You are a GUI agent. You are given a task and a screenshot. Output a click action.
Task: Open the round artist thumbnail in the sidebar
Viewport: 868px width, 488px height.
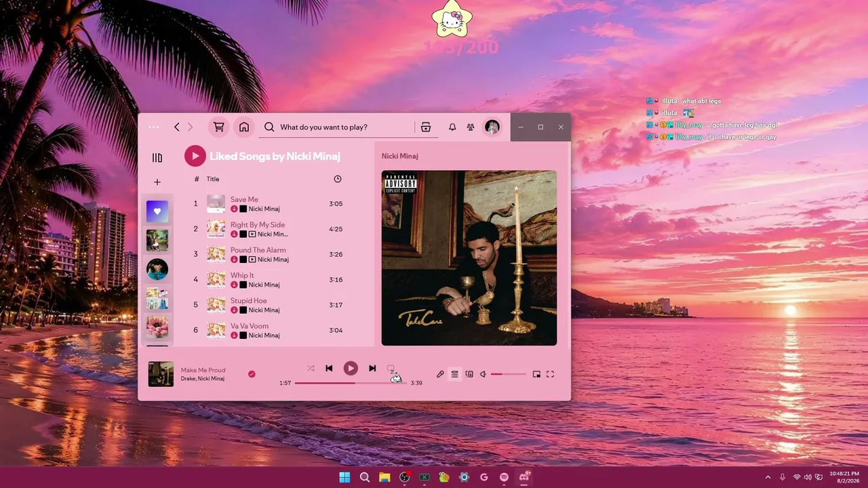(x=157, y=269)
